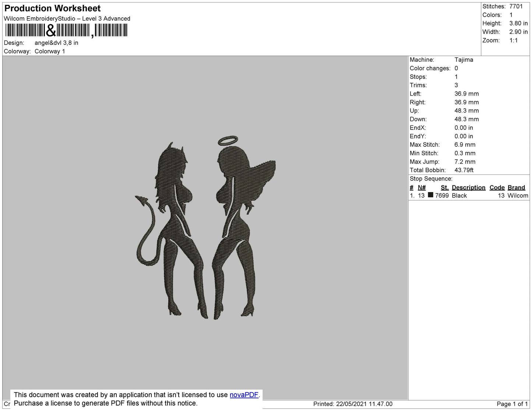Select the 'St.' column header
The width and height of the screenshot is (532, 411).
click(x=445, y=187)
